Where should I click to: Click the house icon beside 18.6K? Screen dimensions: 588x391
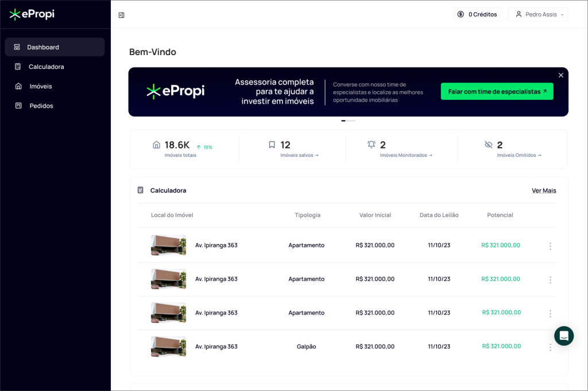click(156, 145)
